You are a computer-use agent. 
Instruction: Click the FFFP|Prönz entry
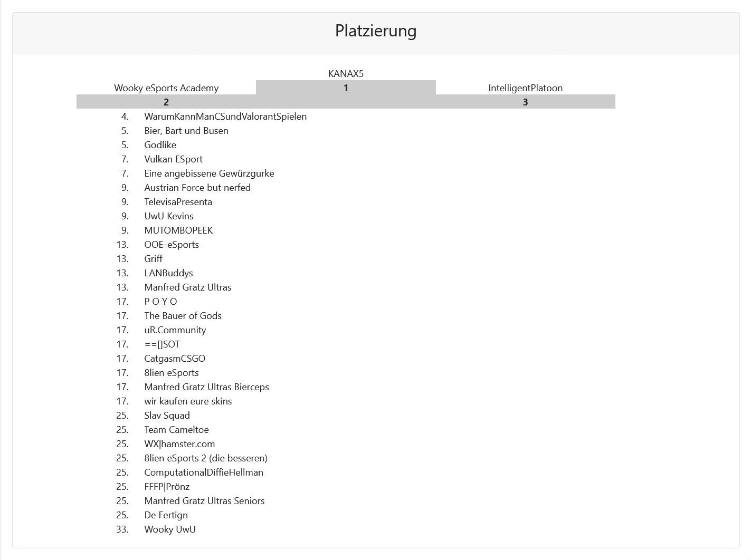(167, 487)
